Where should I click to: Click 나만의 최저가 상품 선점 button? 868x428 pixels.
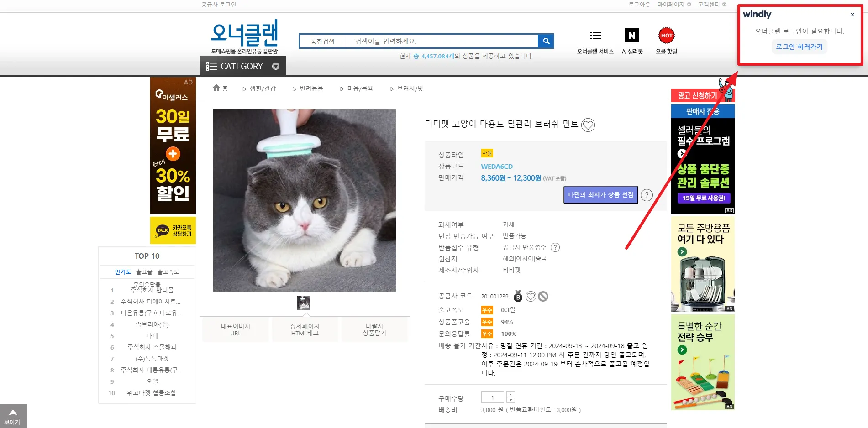(x=601, y=195)
